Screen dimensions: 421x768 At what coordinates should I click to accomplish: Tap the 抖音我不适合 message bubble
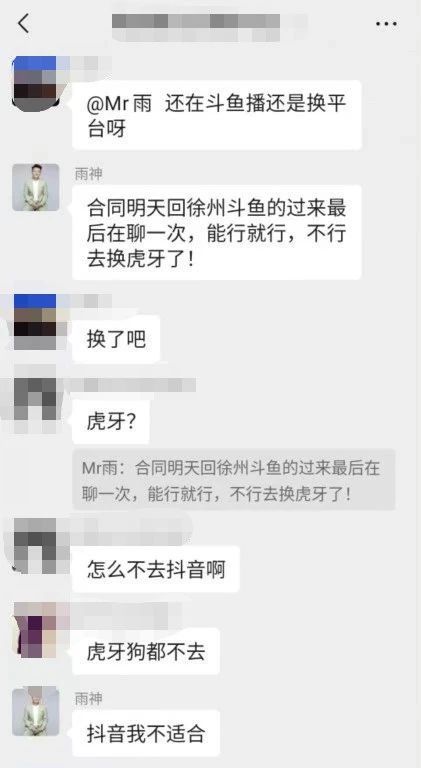(146, 734)
